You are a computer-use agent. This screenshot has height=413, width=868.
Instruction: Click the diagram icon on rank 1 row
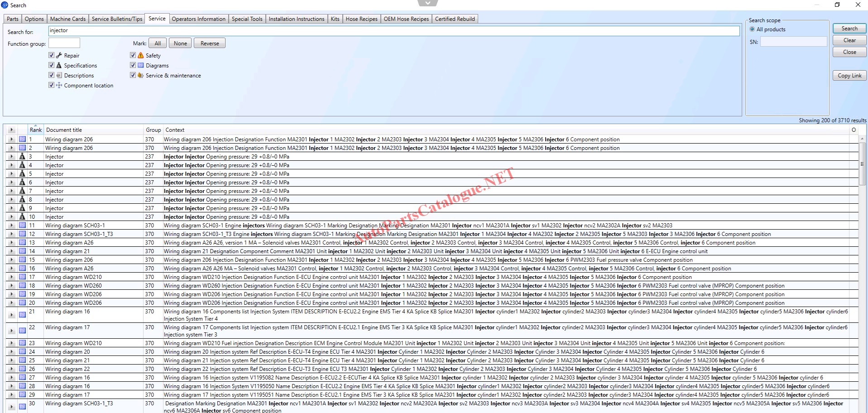(x=22, y=139)
